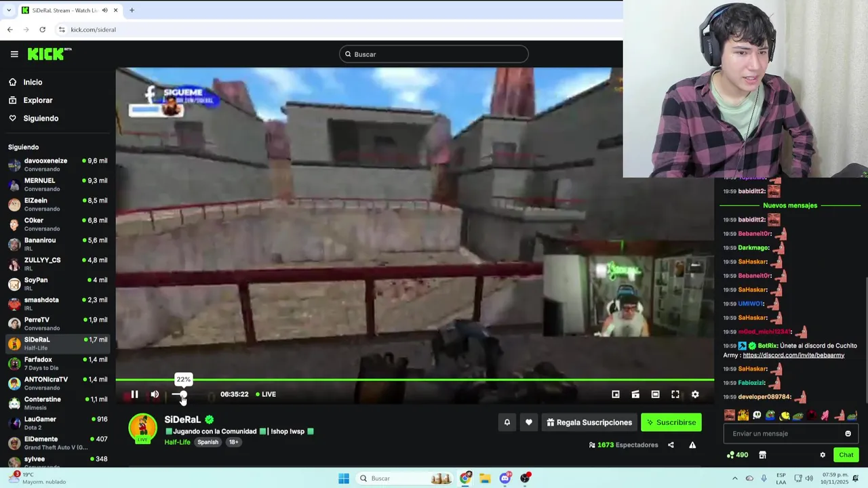868x488 pixels.
Task: Toggle theater mode icon
Action: tap(655, 394)
